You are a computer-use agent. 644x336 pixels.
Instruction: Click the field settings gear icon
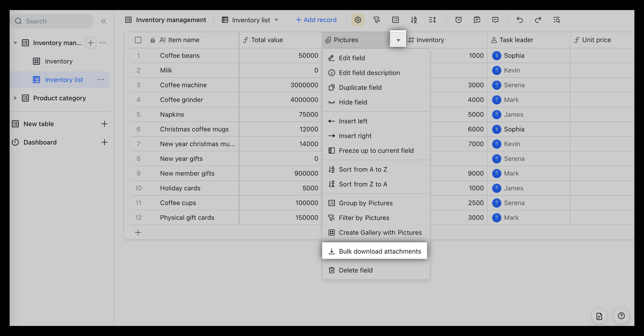pos(358,20)
